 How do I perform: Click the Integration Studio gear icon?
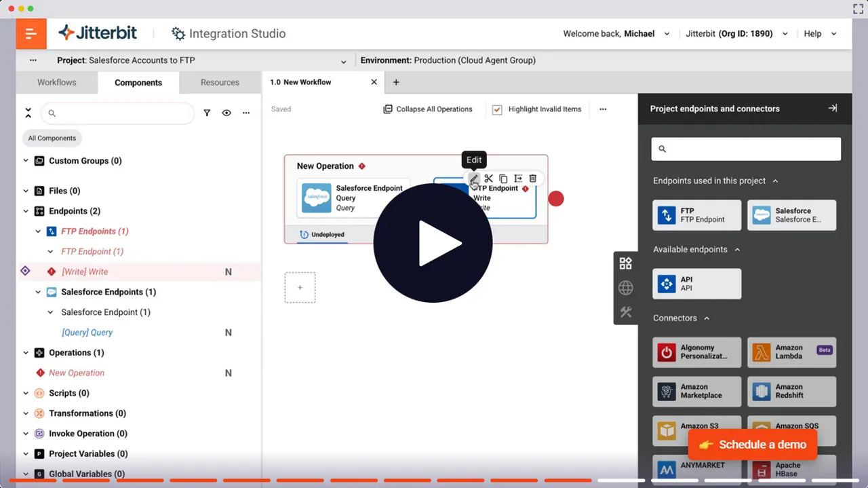click(x=178, y=34)
